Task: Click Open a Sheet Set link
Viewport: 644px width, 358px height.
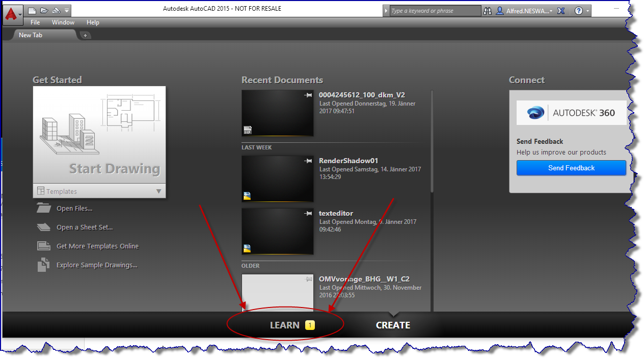Action: (85, 227)
